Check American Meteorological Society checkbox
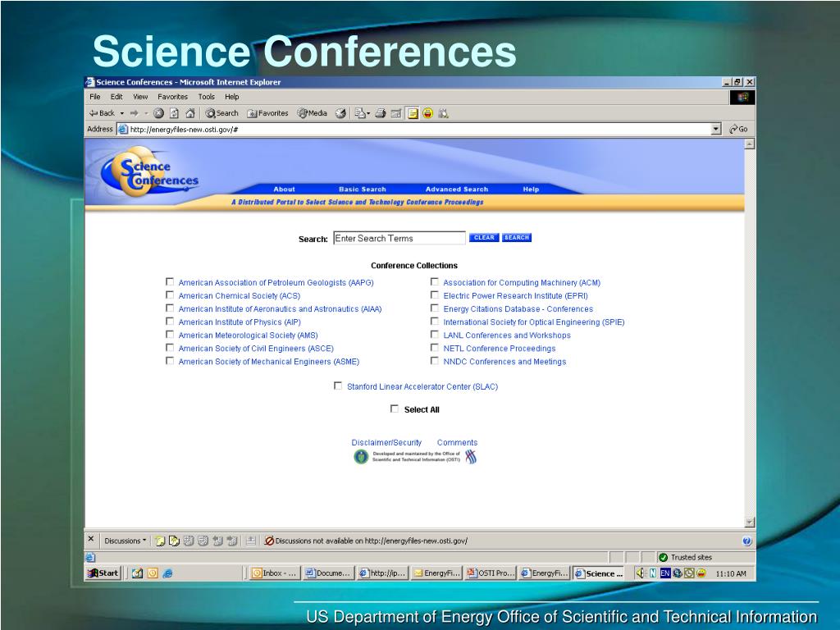 170,335
